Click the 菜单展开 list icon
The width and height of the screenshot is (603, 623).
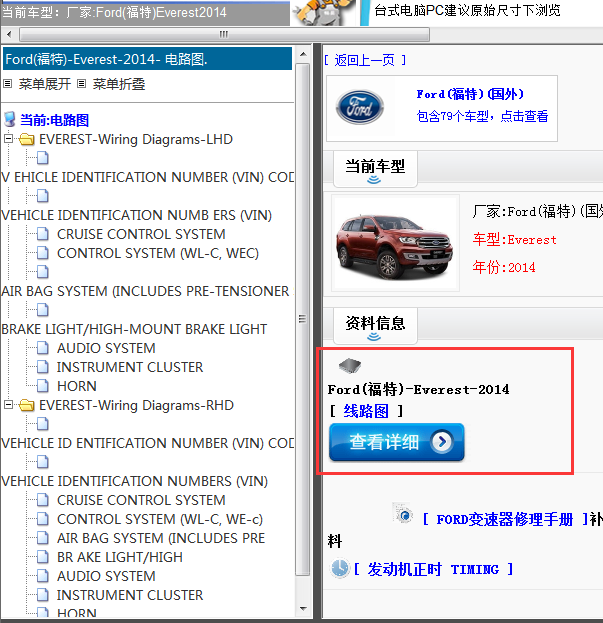8,84
